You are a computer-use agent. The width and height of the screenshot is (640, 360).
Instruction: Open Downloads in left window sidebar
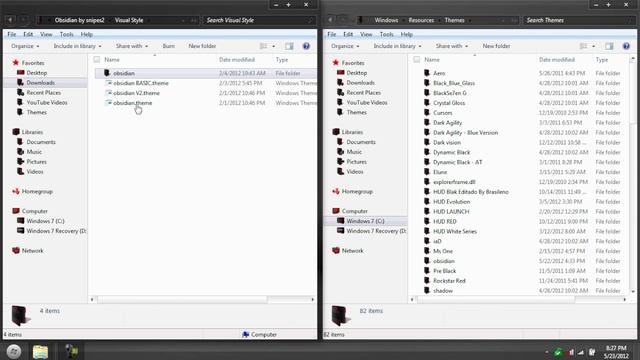(x=40, y=82)
